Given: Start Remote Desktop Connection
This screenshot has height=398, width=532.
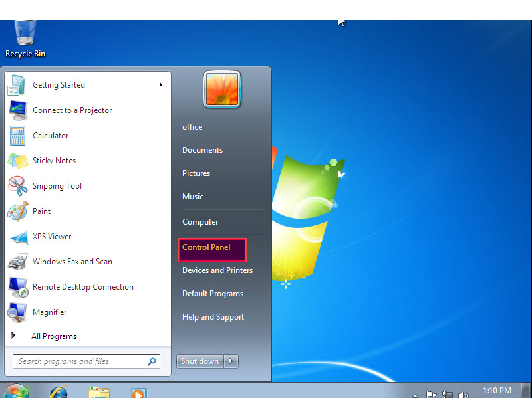Looking at the screenshot, I should (x=88, y=287).
